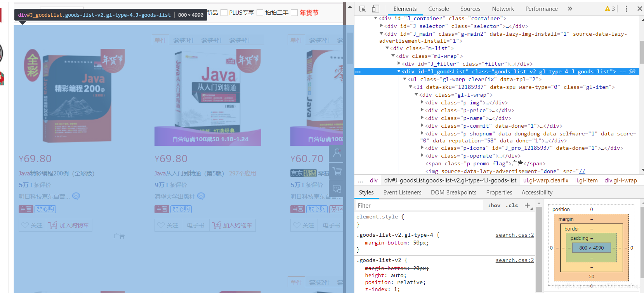Viewport: 644px width, 293px height.
Task: Open the shopping cart sidebar icon on page
Action: (337, 171)
